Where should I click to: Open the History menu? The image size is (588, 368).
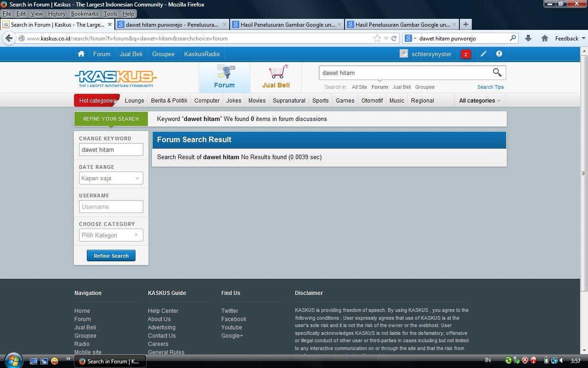tap(57, 14)
